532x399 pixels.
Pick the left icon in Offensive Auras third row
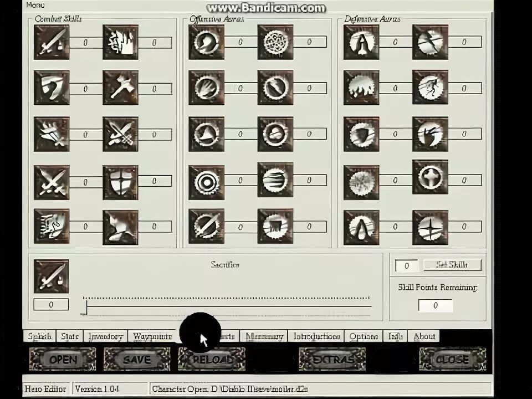click(207, 134)
